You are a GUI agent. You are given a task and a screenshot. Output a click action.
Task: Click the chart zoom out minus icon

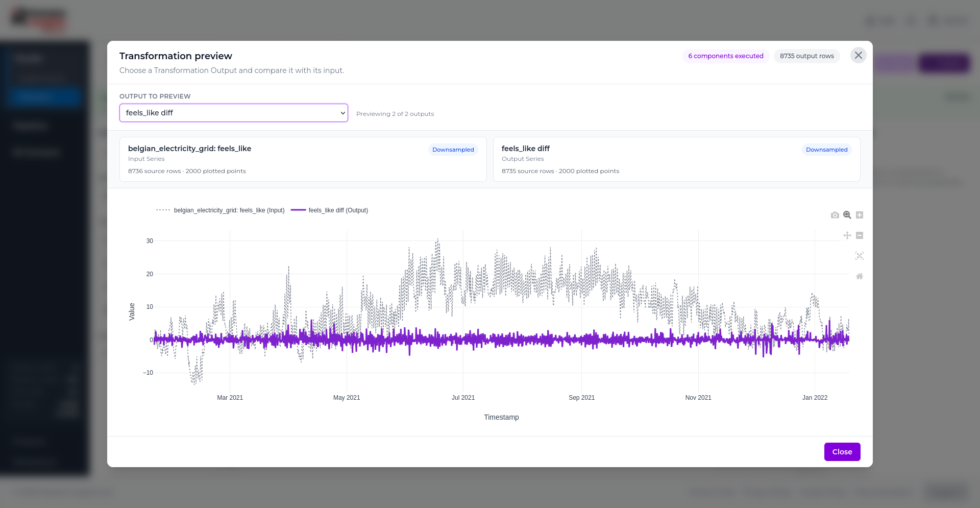point(860,235)
